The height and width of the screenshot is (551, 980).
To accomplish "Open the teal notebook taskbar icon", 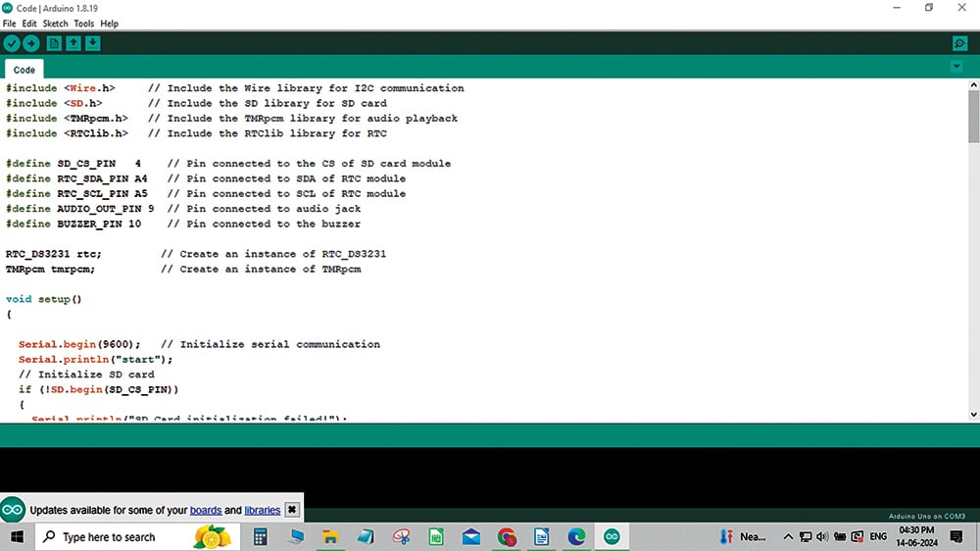I will 366,536.
